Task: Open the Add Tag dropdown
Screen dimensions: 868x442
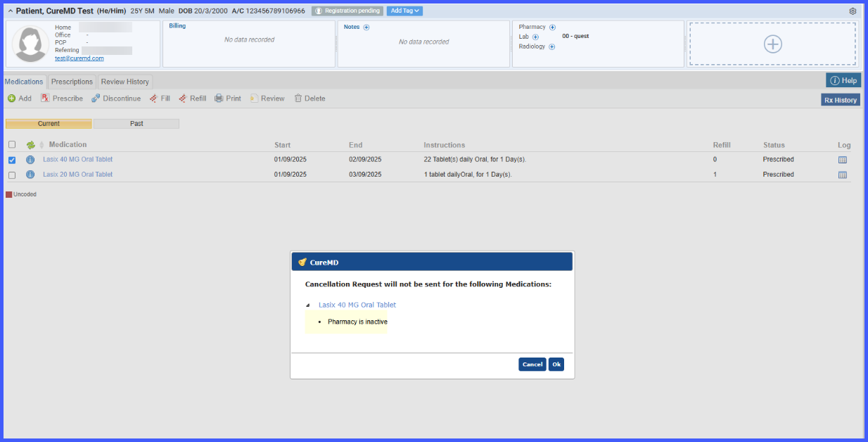Action: click(404, 11)
